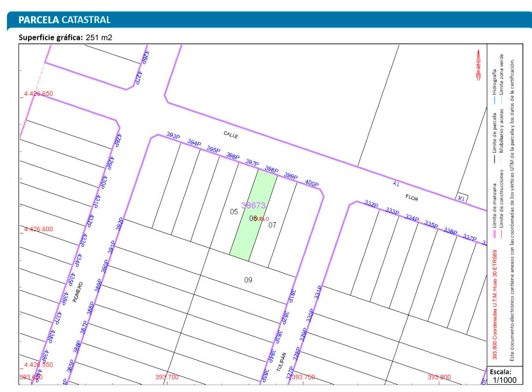Click the FLOR street name label
Viewport: 532px width, 392px height.
click(411, 197)
